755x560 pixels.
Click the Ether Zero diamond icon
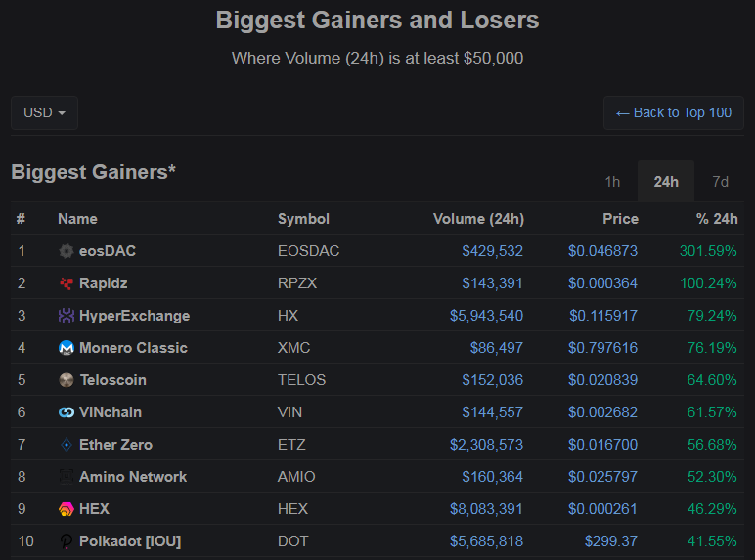[x=66, y=445]
